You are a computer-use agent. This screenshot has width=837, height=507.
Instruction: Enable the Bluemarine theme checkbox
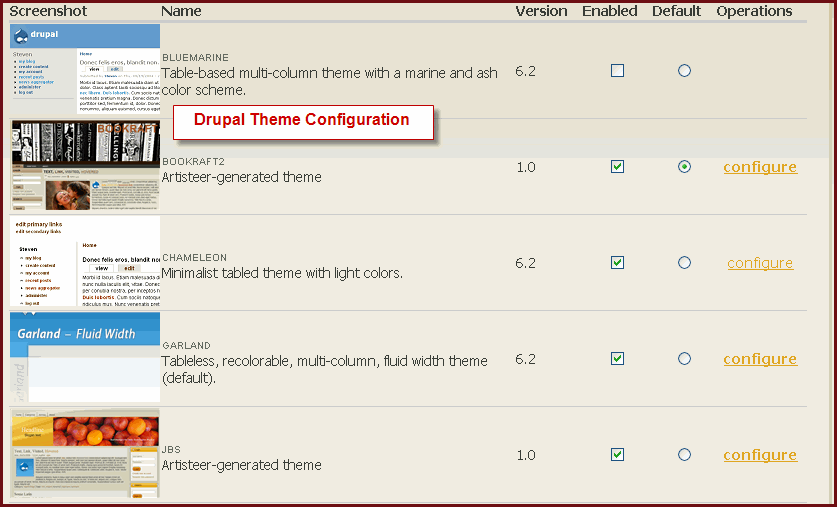tap(618, 70)
